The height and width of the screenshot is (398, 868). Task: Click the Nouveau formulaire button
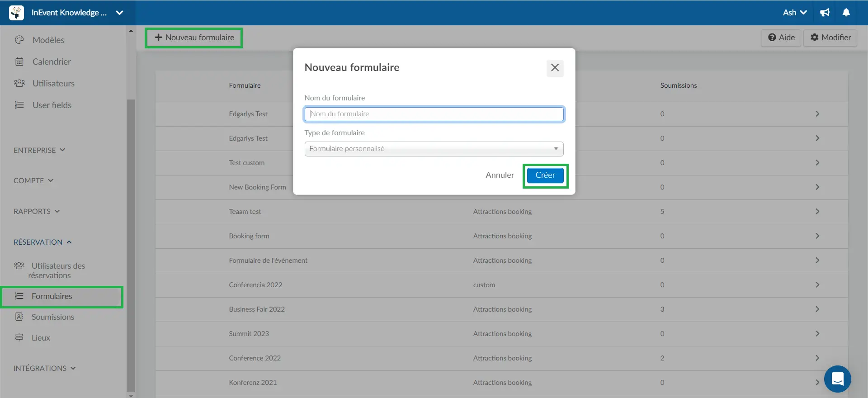pyautogui.click(x=194, y=38)
